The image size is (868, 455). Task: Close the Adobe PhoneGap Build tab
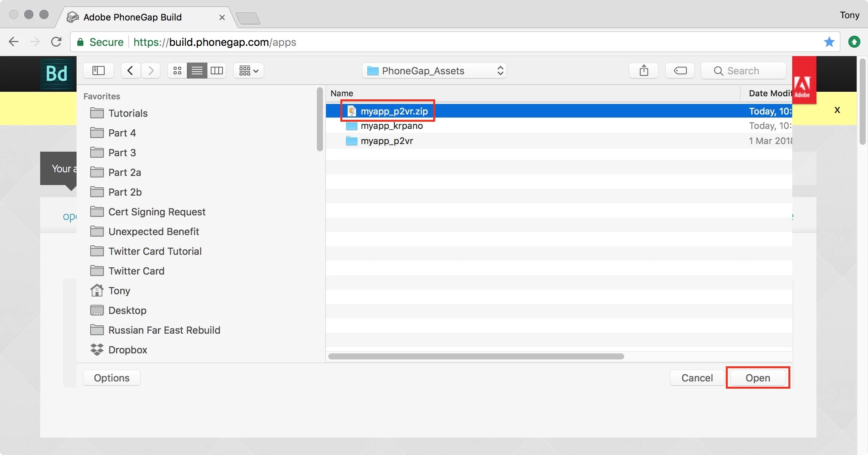coord(222,17)
